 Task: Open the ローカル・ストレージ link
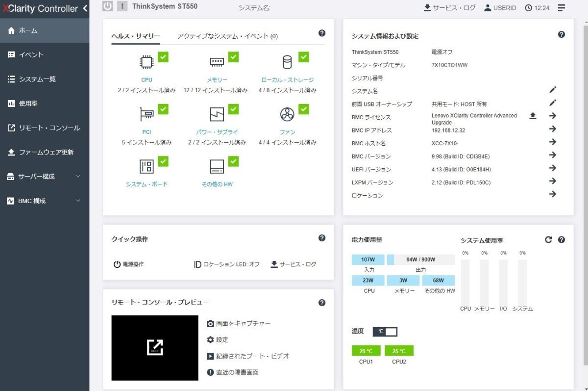click(x=288, y=80)
